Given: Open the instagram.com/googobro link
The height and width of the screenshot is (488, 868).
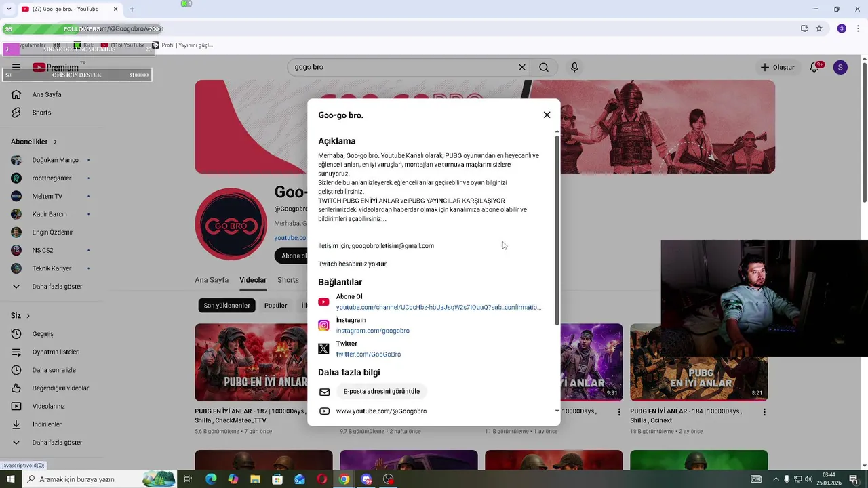Looking at the screenshot, I should 372,331.
